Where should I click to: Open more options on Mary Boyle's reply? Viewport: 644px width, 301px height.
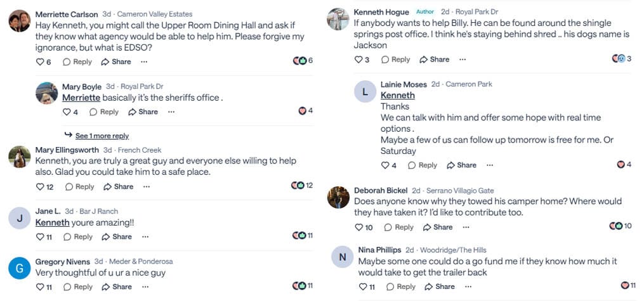coord(171,112)
